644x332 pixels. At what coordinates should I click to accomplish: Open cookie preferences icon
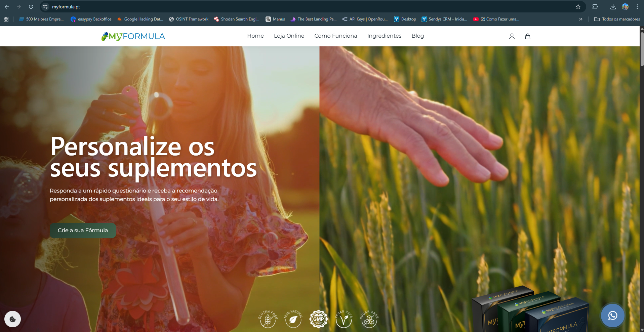pyautogui.click(x=13, y=319)
